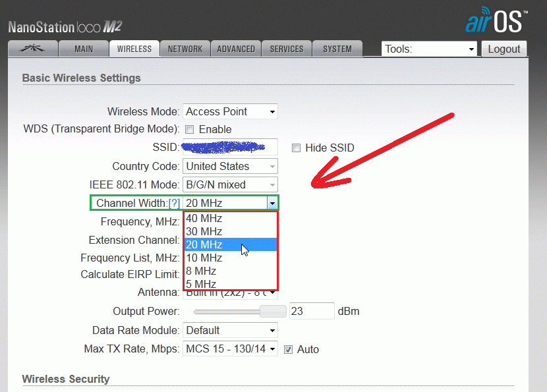
Task: Open the Wireless Mode dropdown
Action: 230,111
